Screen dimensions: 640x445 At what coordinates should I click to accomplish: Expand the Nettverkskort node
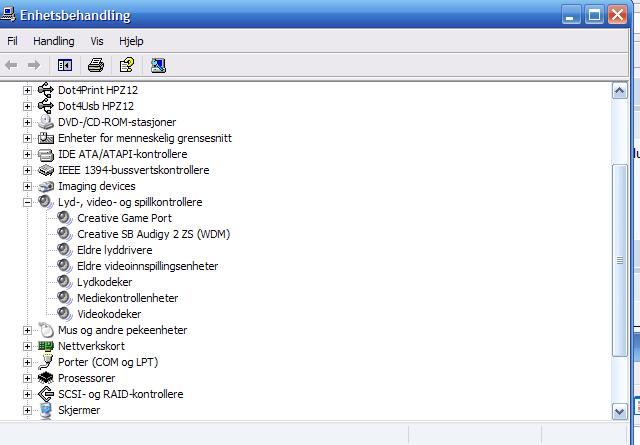(x=27, y=346)
